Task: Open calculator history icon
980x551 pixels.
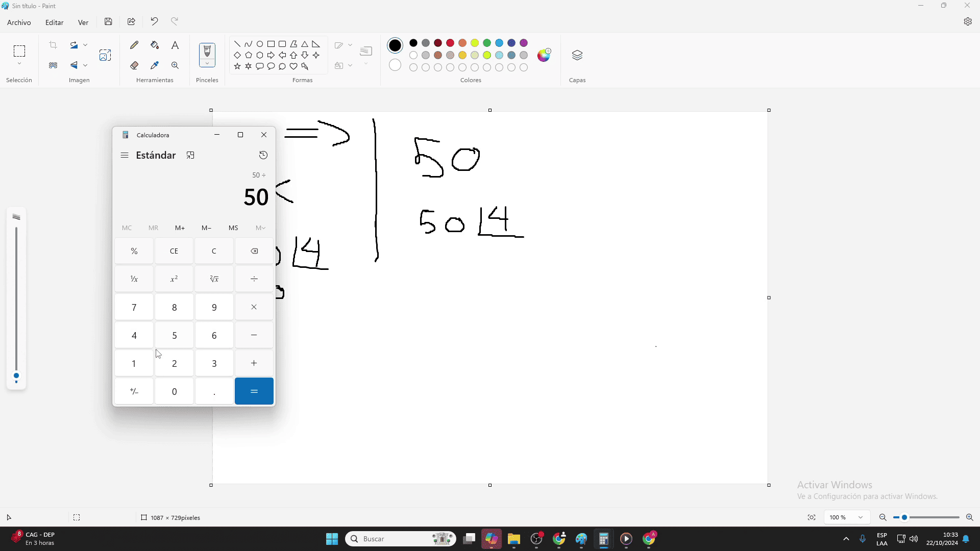Action: [263, 155]
